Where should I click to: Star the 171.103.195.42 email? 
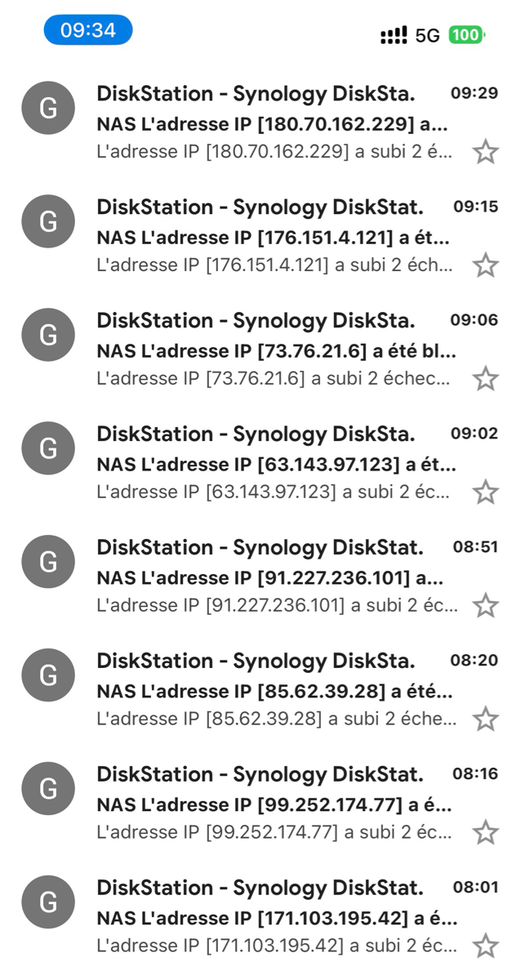(486, 947)
